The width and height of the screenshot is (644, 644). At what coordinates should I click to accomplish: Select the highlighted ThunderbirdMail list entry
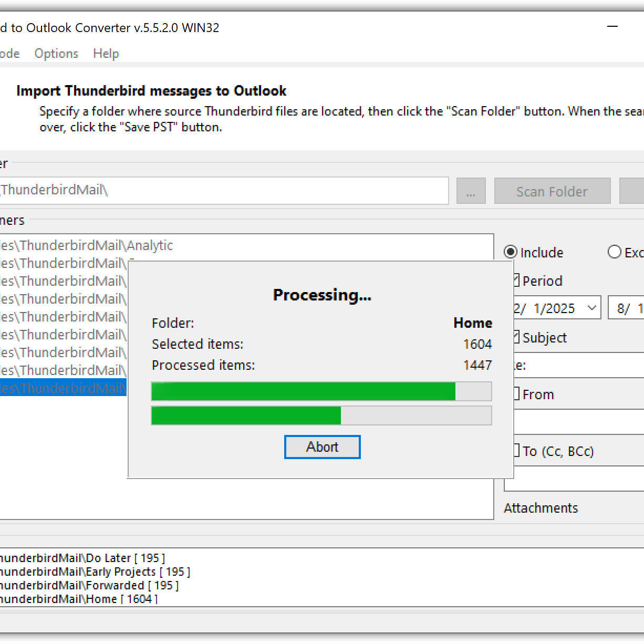click(x=63, y=388)
